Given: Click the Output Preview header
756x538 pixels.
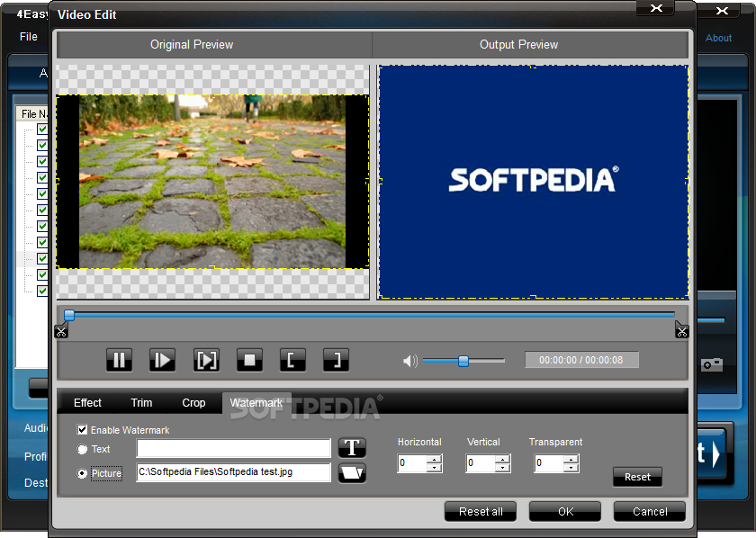Looking at the screenshot, I should pos(530,44).
